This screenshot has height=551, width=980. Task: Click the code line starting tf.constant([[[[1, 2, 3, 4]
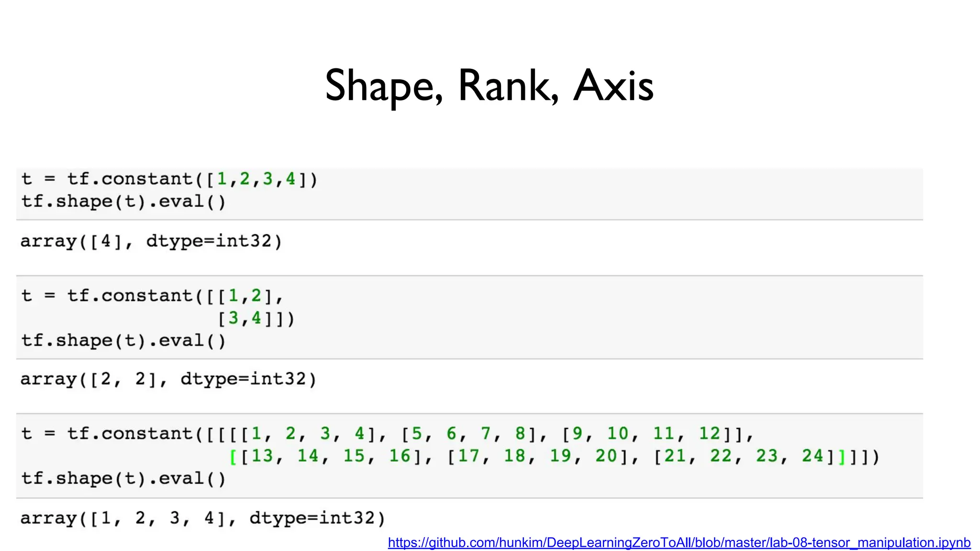388,434
